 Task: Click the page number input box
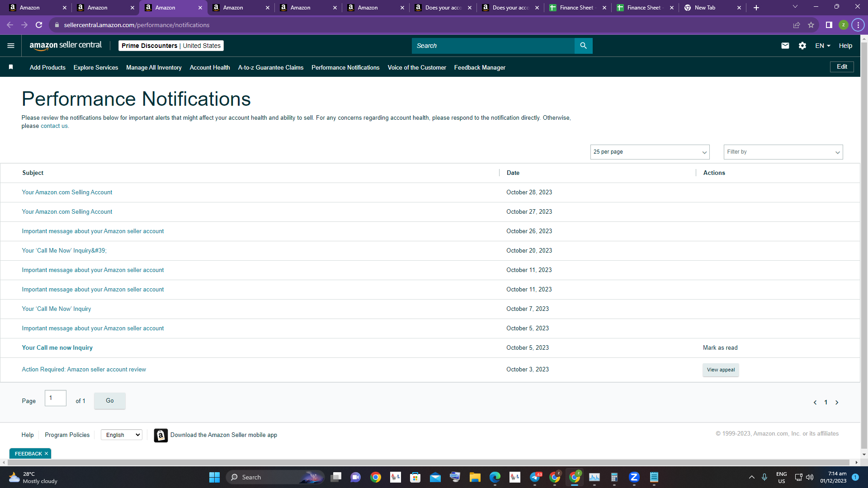point(56,398)
